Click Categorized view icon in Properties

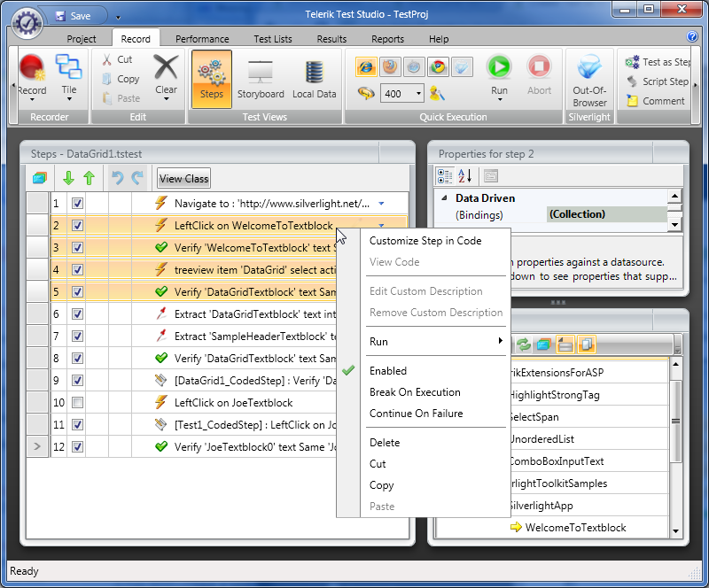tap(445, 176)
